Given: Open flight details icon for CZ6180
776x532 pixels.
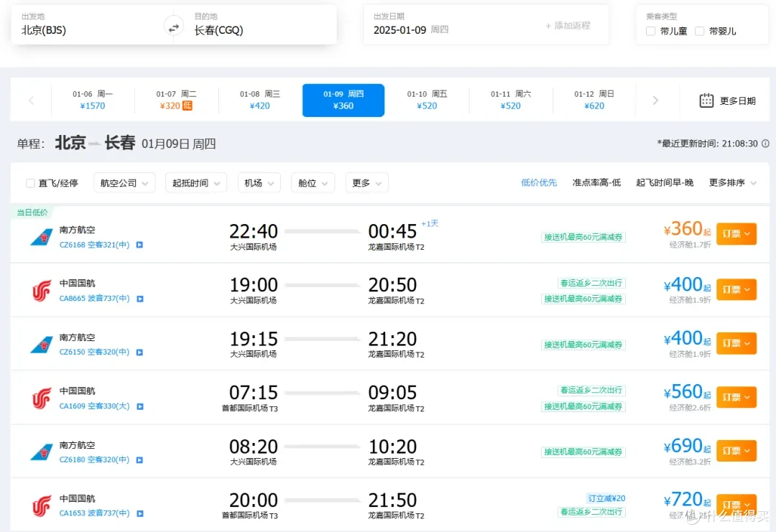Looking at the screenshot, I should pyautogui.click(x=139, y=459).
